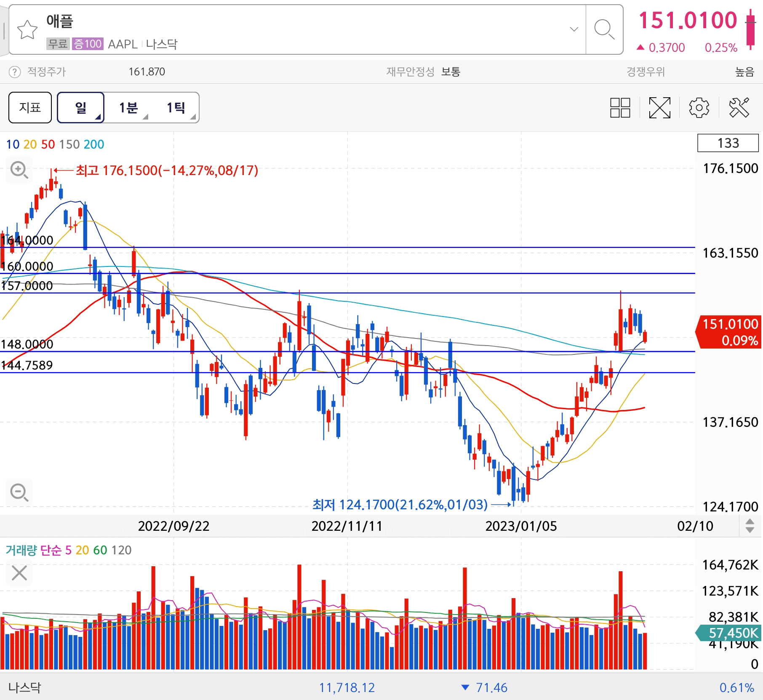
Task: Toggle volume 60-period average label
Action: click(100, 550)
